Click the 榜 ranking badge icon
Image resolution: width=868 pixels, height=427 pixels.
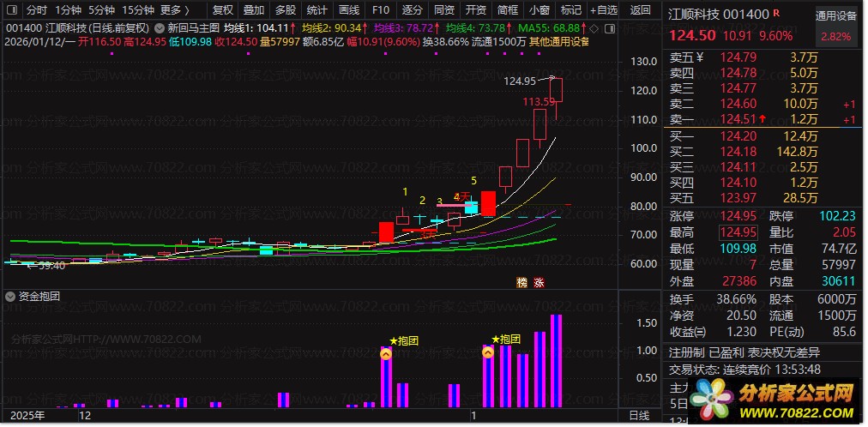pos(522,283)
